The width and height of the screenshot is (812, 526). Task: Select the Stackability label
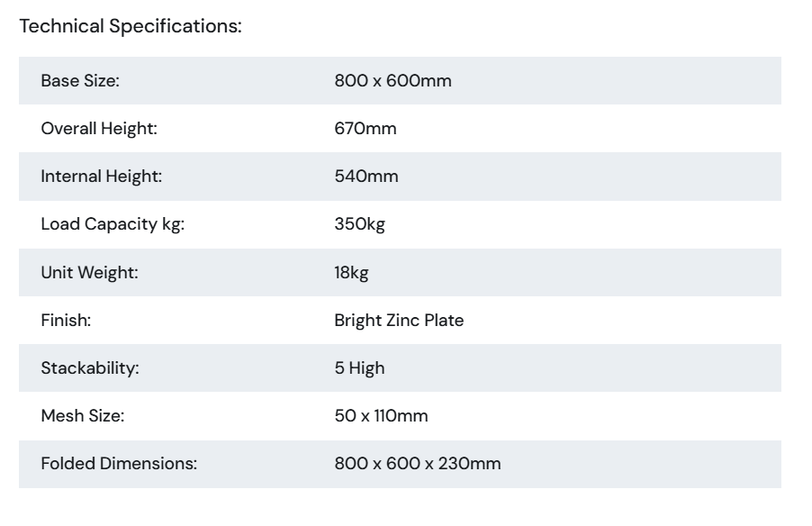click(x=90, y=368)
